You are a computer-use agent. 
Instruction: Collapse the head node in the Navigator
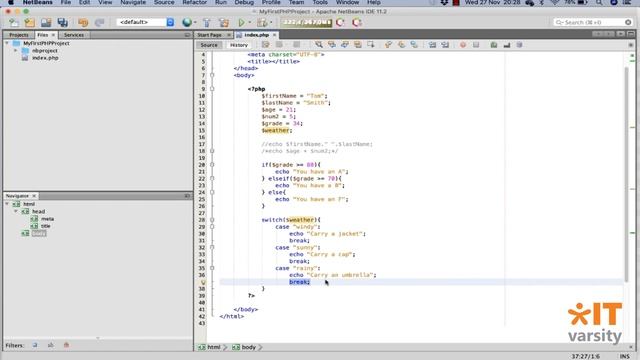(16, 211)
